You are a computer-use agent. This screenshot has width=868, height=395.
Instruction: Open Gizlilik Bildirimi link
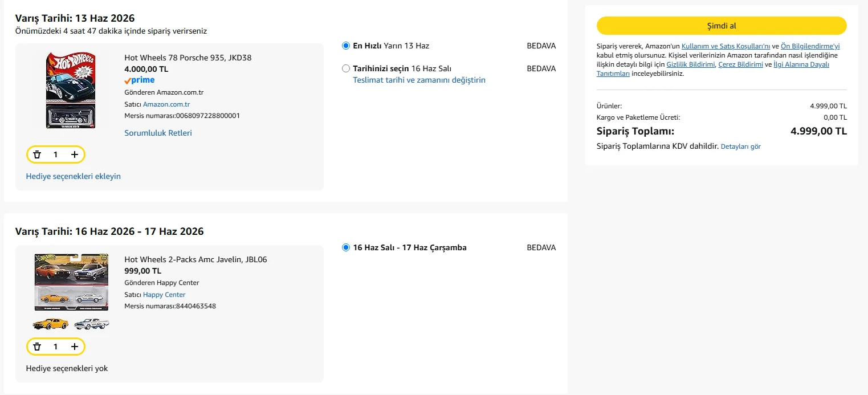[691, 64]
